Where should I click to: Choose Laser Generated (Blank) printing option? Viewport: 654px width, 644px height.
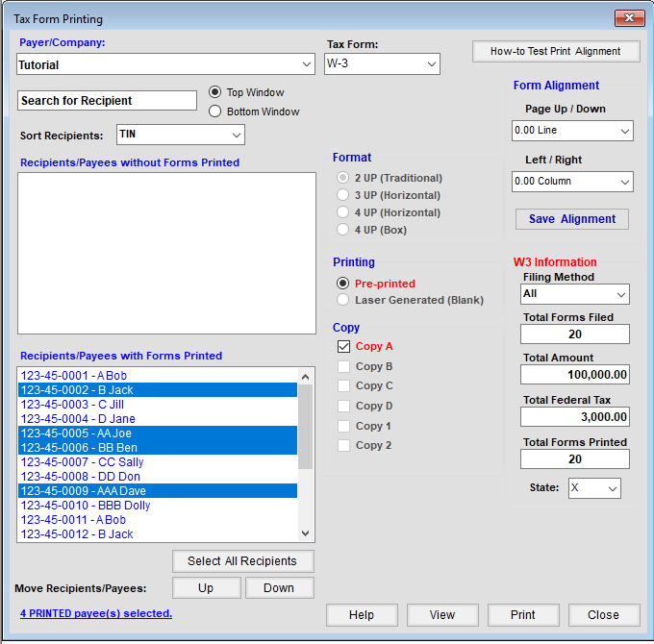[x=342, y=300]
